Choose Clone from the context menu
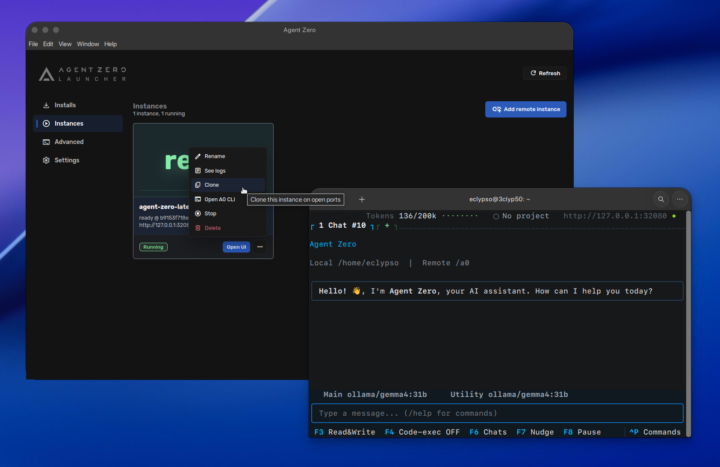The height and width of the screenshot is (467, 720). point(228,185)
